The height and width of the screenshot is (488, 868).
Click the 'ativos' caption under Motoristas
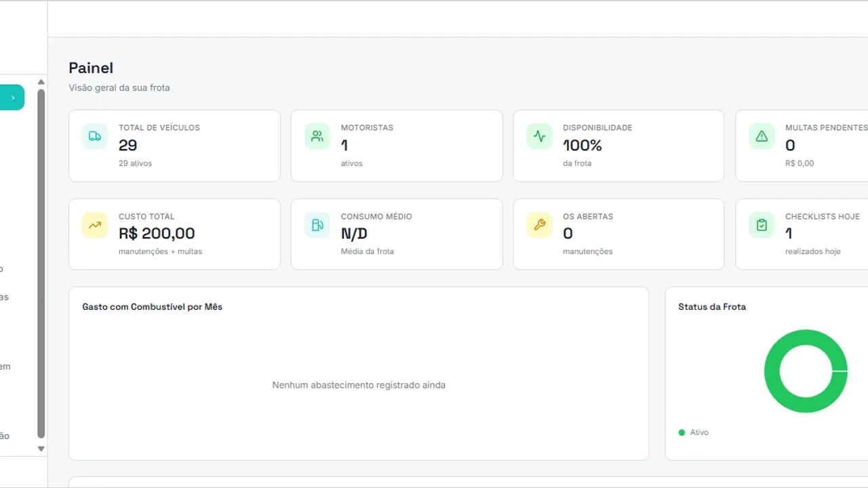point(352,163)
